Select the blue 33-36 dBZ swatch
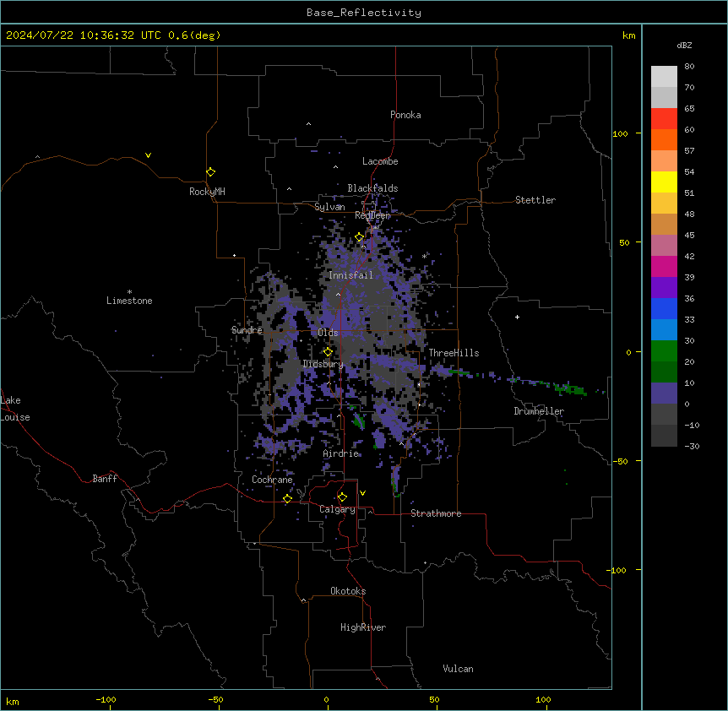 click(664, 308)
